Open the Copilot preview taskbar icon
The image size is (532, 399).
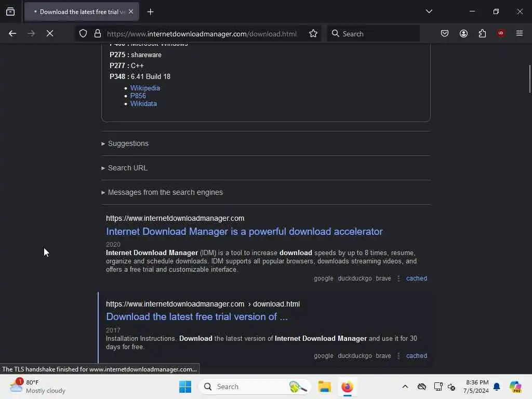(x=515, y=387)
